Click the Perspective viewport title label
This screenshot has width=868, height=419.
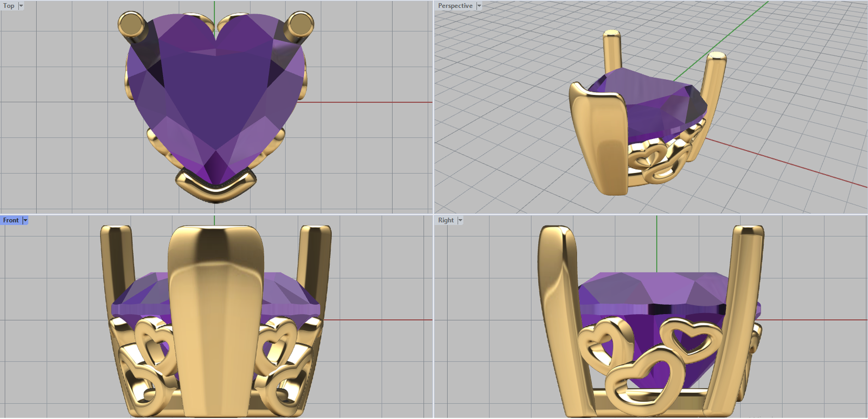click(x=455, y=6)
